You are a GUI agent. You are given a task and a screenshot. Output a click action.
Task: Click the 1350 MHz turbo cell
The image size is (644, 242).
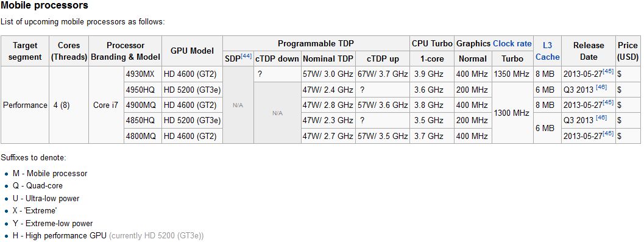(x=512, y=74)
